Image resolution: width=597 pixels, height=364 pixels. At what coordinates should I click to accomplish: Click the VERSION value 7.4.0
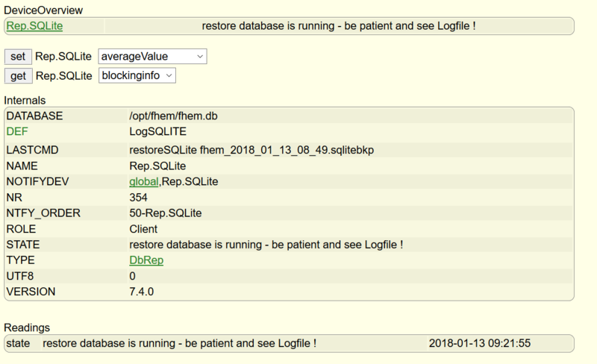tap(142, 292)
